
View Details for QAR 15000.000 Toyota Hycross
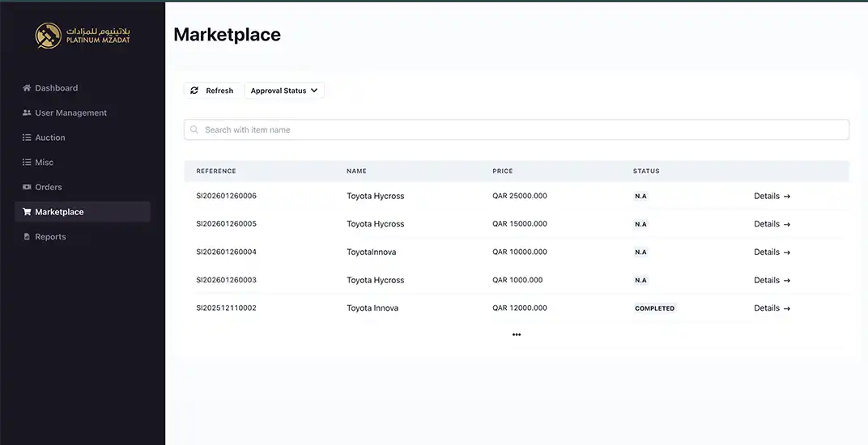coord(772,224)
